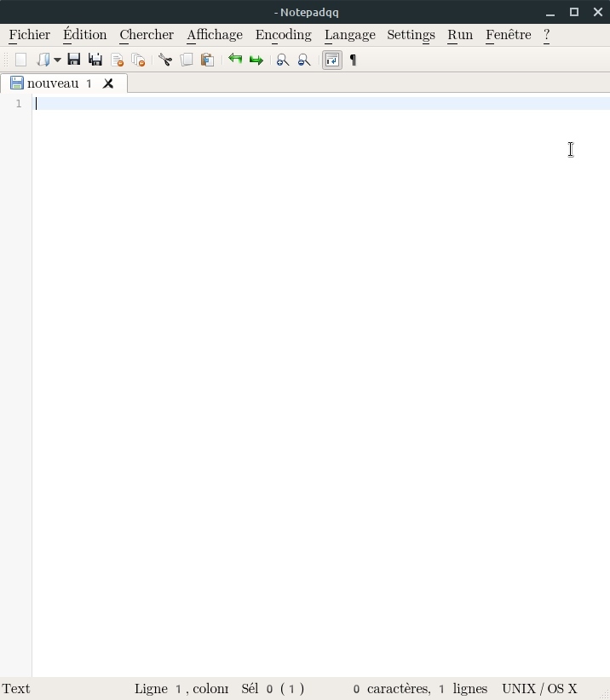Click the UNIX / OS X status label
This screenshot has height=700, width=610.
pos(539,689)
